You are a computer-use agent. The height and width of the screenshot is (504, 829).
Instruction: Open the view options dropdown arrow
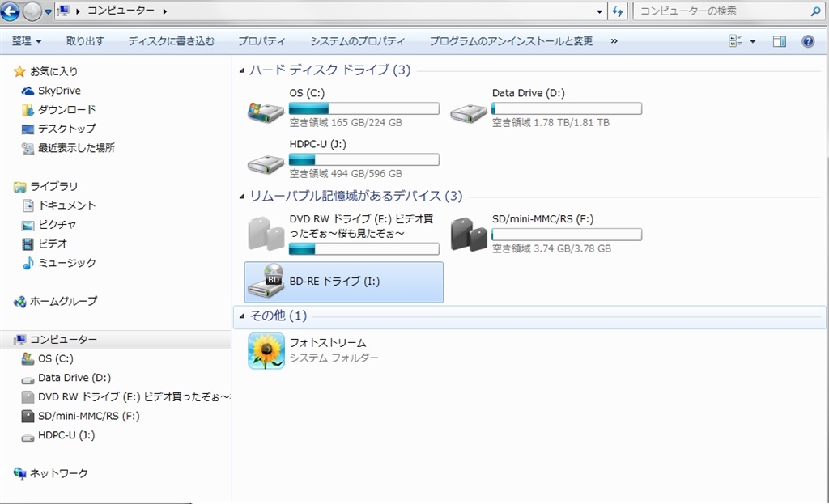752,41
